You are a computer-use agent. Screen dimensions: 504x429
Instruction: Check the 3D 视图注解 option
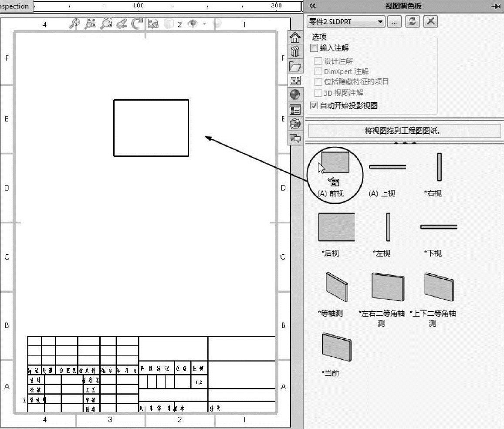click(x=318, y=93)
